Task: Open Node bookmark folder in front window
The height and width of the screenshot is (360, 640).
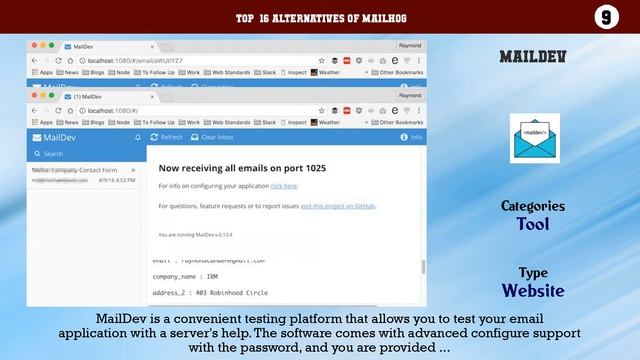Action: (119, 122)
